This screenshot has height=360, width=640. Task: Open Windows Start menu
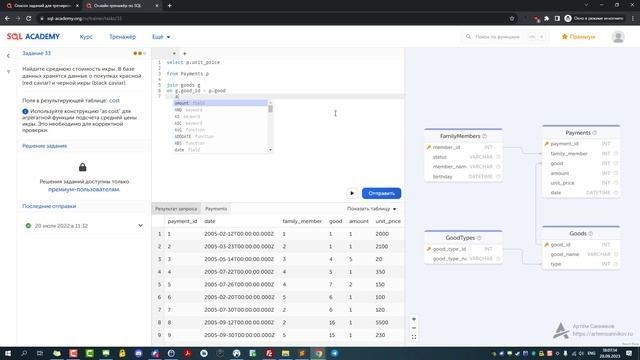coord(8,353)
